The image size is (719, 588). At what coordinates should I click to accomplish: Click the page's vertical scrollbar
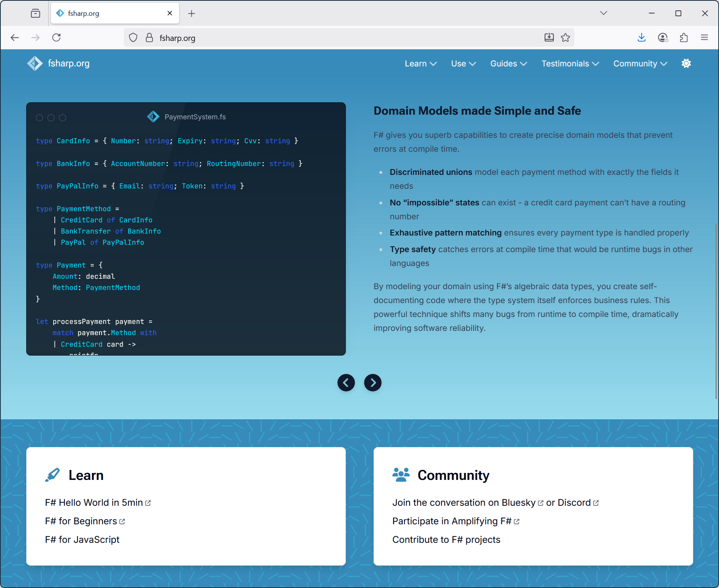716,309
